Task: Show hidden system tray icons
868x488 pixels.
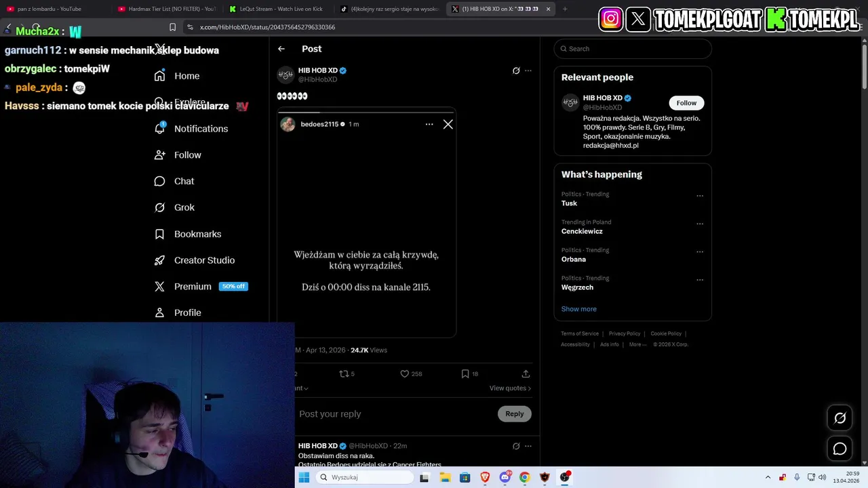Action: click(768, 477)
